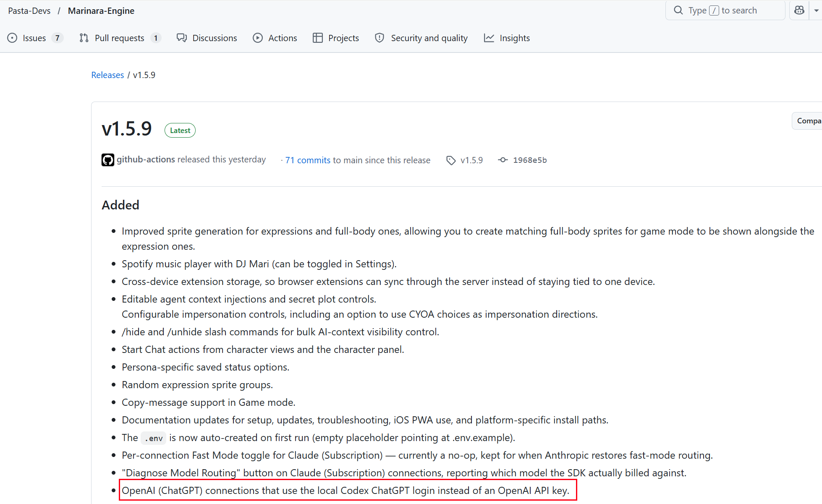
Task: Open the '71 commits' link
Action: pyautogui.click(x=308, y=160)
